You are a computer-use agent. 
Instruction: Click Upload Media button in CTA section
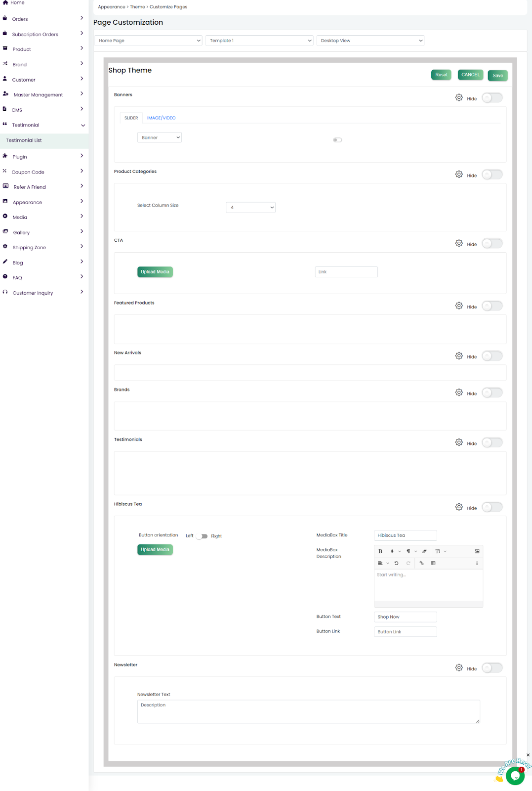pyautogui.click(x=155, y=272)
